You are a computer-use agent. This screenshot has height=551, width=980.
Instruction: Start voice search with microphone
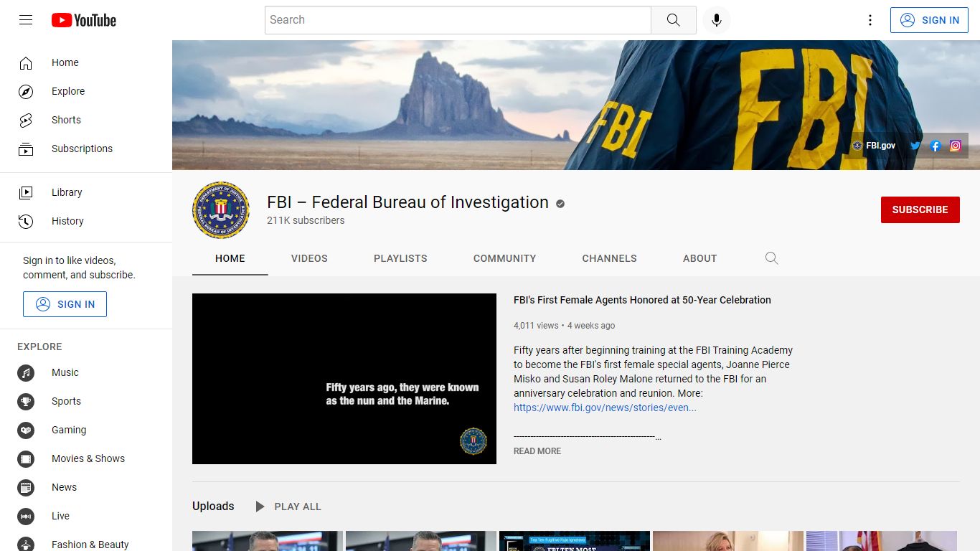(x=716, y=20)
